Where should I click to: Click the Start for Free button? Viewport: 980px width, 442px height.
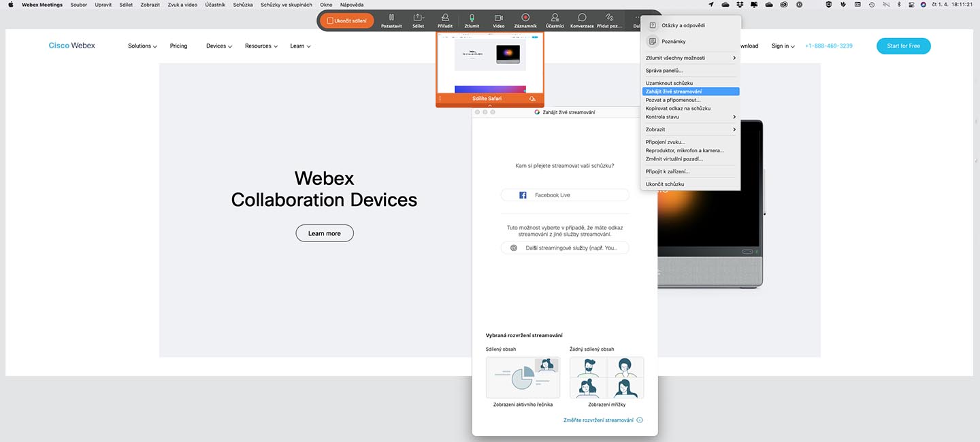point(903,46)
